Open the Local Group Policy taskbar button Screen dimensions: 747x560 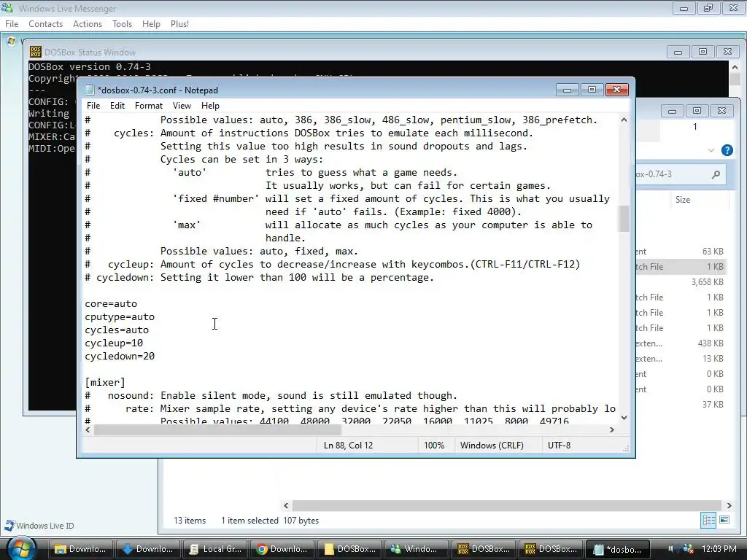click(215, 549)
